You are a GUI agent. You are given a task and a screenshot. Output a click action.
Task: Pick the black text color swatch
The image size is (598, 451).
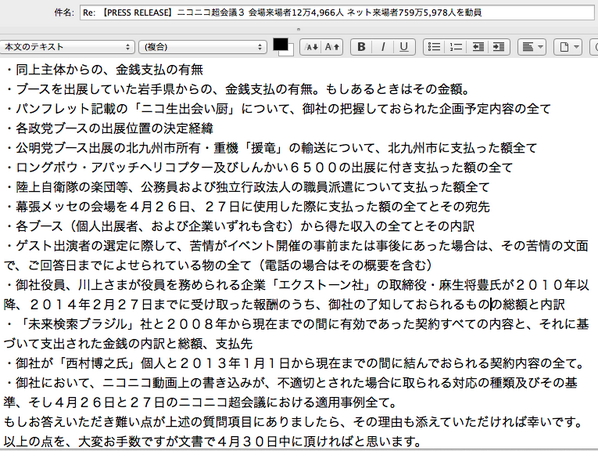(x=280, y=45)
